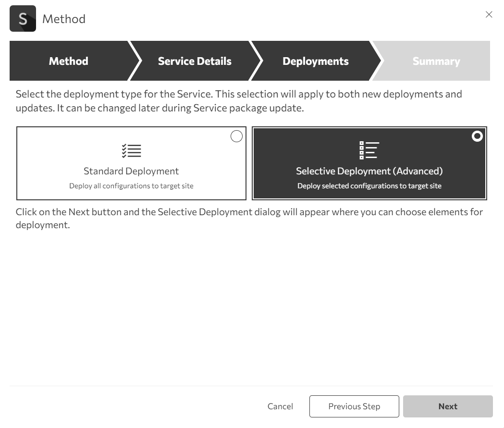Open the Service Details wizard step
Screen dimensions: 504x428
(x=195, y=61)
